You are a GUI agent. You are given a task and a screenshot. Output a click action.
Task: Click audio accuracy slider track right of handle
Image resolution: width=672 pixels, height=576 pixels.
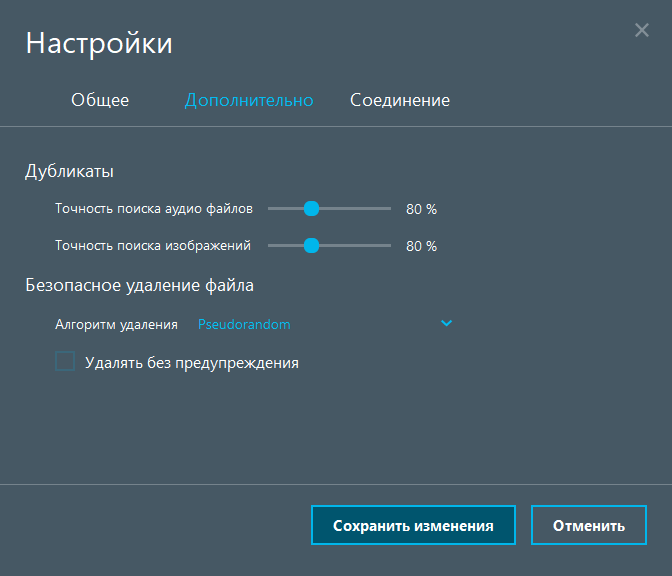pos(357,208)
